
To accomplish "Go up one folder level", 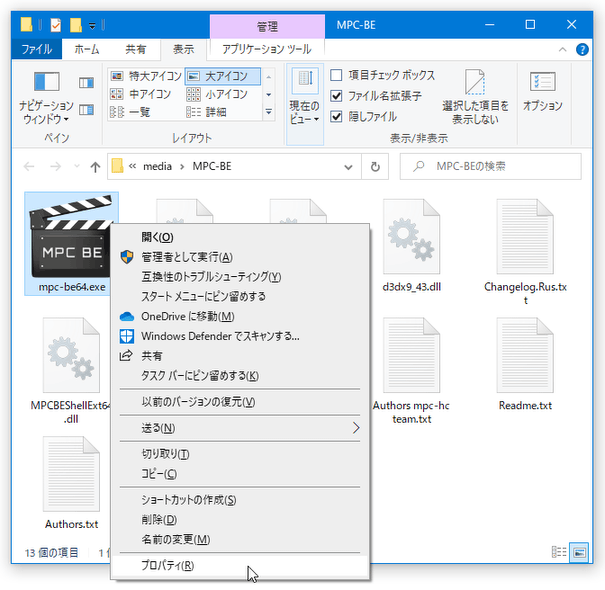I will [x=95, y=167].
